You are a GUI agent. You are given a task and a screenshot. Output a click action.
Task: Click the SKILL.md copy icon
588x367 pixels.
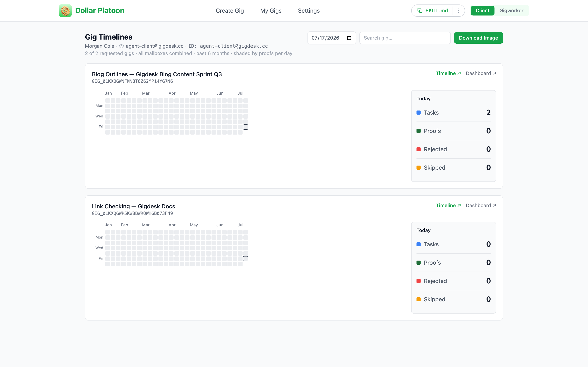(x=420, y=10)
